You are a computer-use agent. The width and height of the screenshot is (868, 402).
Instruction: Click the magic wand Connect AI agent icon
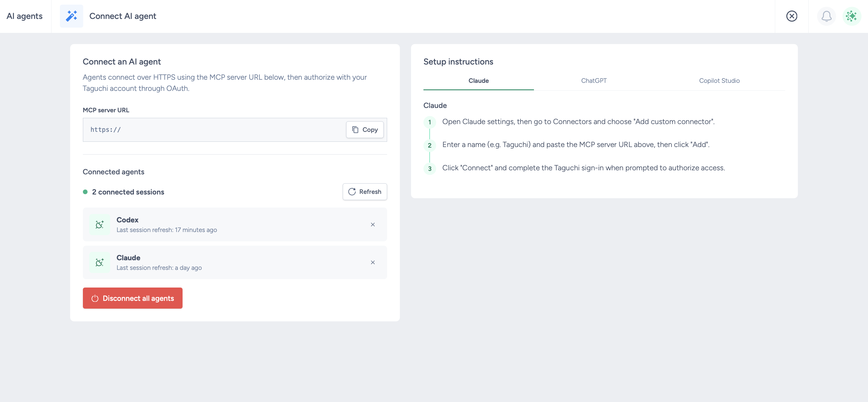[71, 16]
